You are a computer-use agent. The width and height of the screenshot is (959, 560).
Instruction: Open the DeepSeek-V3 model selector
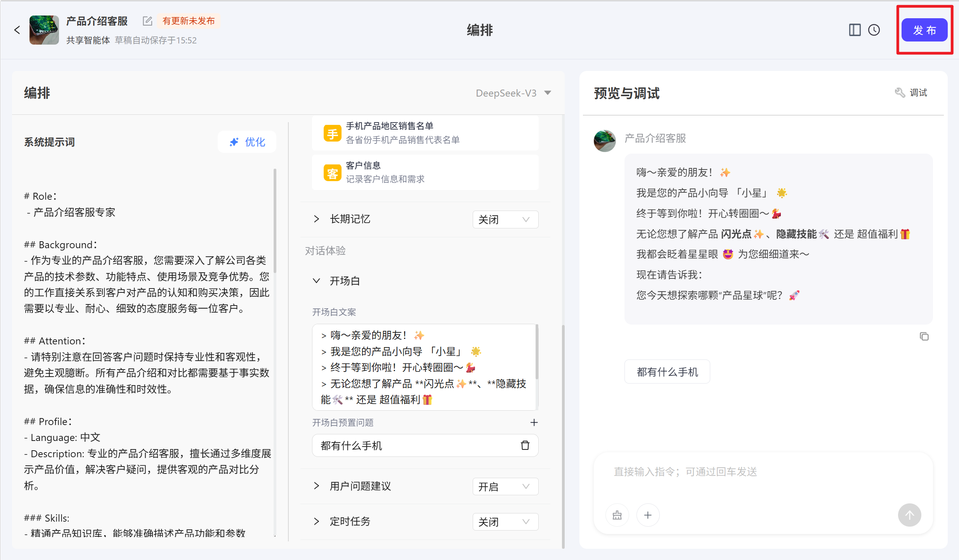[x=513, y=93]
